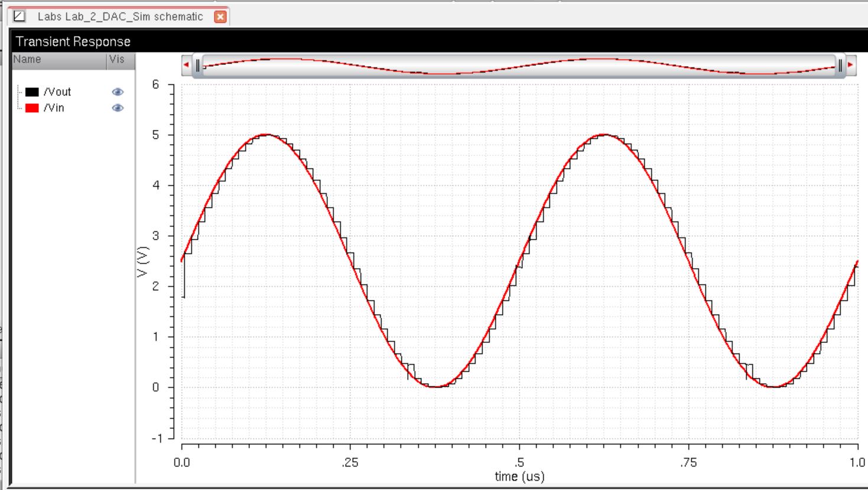Click the left red arrow of overview bar
Screen dimensions: 868x490
[186, 65]
